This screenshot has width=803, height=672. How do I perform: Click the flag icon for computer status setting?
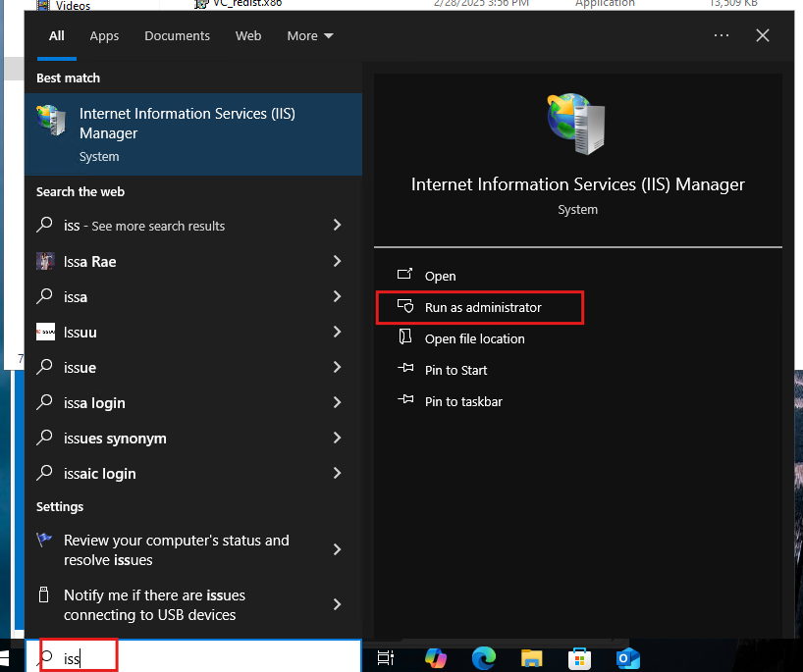coord(44,539)
